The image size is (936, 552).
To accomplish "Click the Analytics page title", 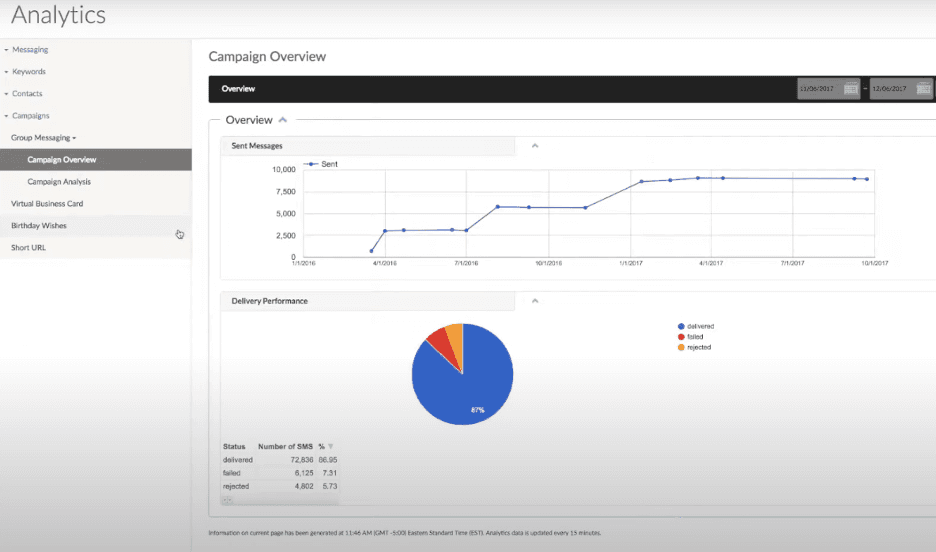I will (x=58, y=15).
